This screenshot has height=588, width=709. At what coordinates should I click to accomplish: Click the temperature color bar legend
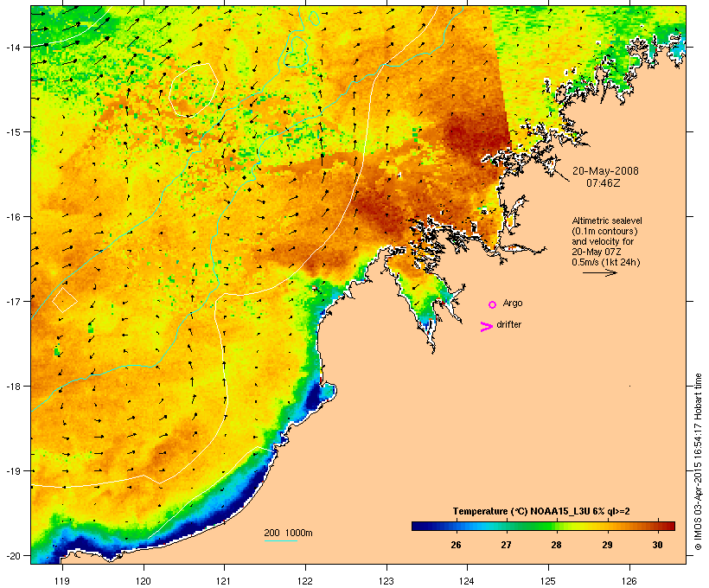543,526
